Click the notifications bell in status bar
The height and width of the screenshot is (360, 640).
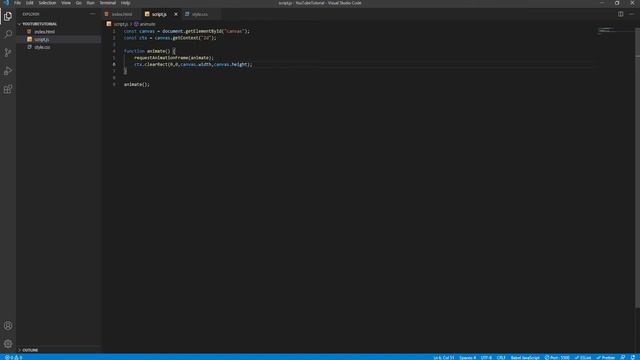click(633, 358)
